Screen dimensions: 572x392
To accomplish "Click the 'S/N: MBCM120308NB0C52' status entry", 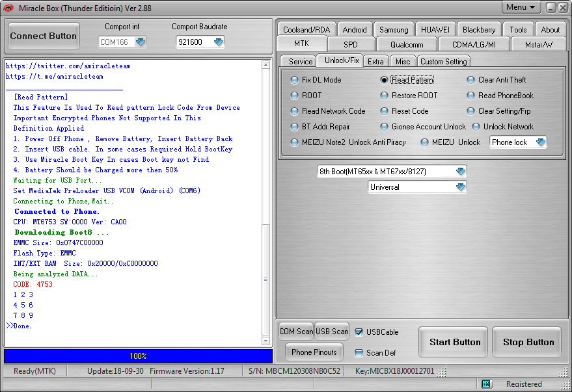I will [x=294, y=371].
